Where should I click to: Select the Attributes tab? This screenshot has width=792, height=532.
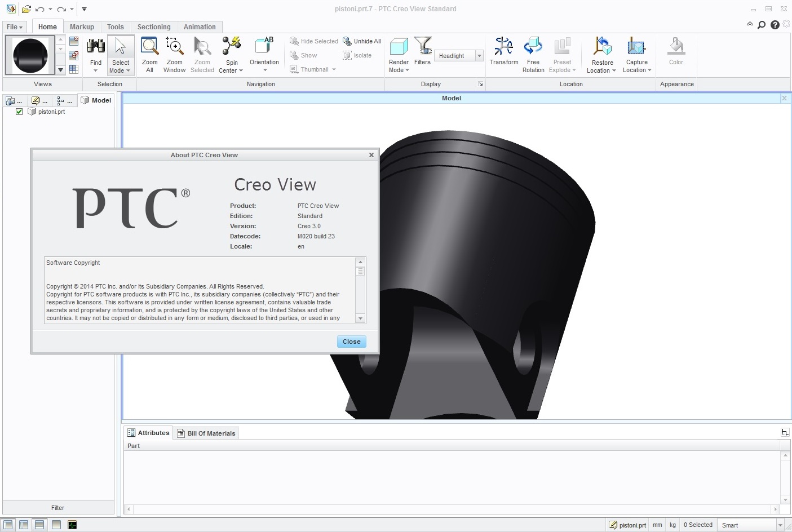tap(148, 432)
